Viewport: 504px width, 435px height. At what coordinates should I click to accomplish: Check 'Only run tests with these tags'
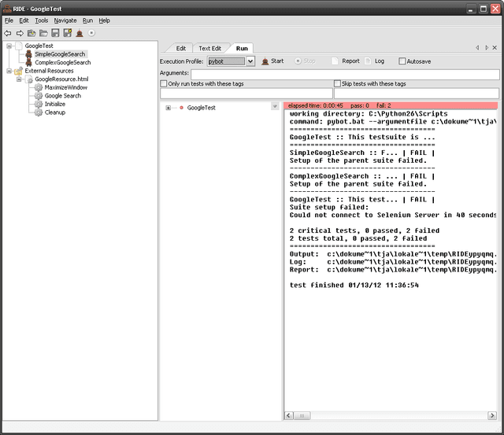[164, 83]
